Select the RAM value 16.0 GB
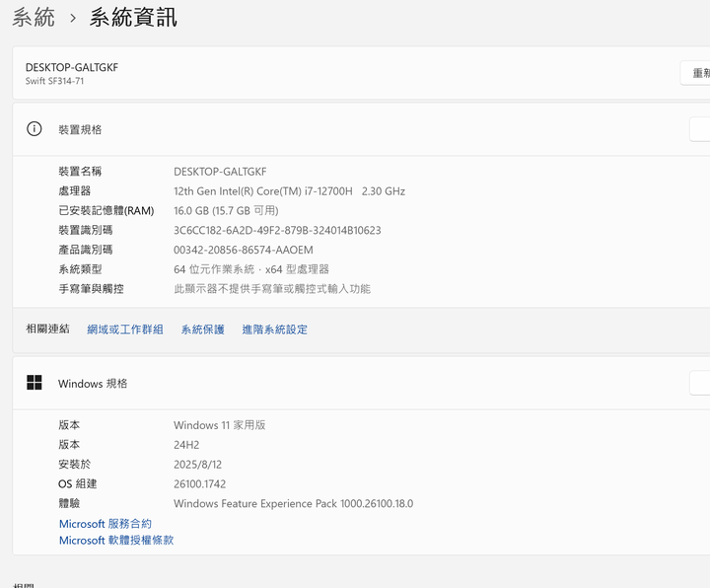The image size is (710, 588). pos(226,211)
